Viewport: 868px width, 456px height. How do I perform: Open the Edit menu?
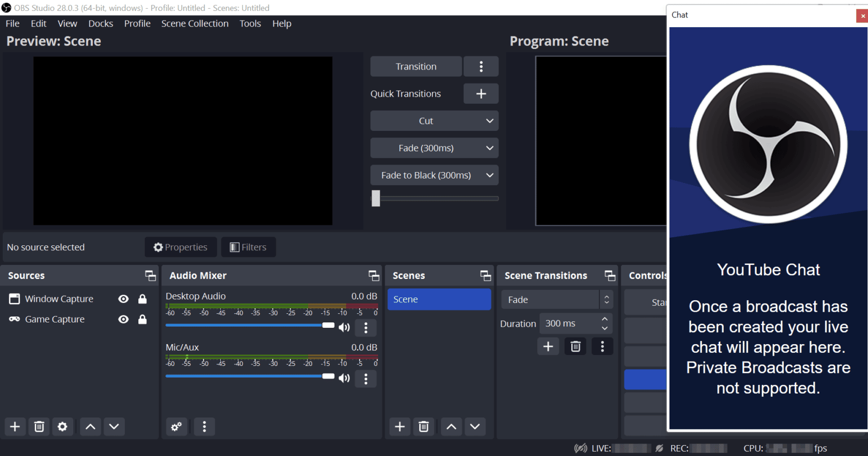click(39, 23)
